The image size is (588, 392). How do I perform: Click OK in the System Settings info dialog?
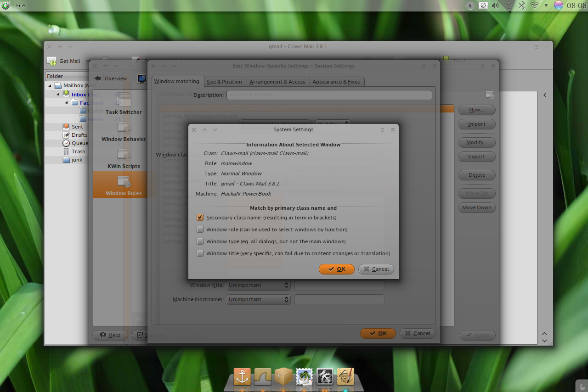coord(337,269)
